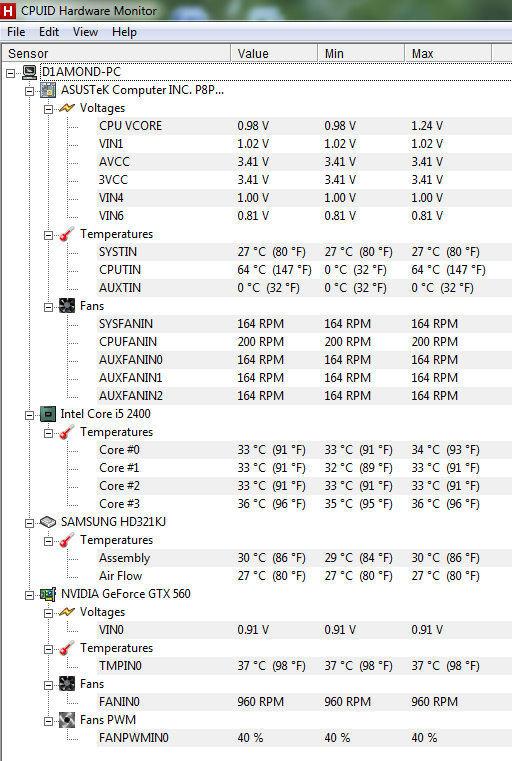Select the VIN0 voltage row
This screenshot has width=512, height=761.
(304, 630)
